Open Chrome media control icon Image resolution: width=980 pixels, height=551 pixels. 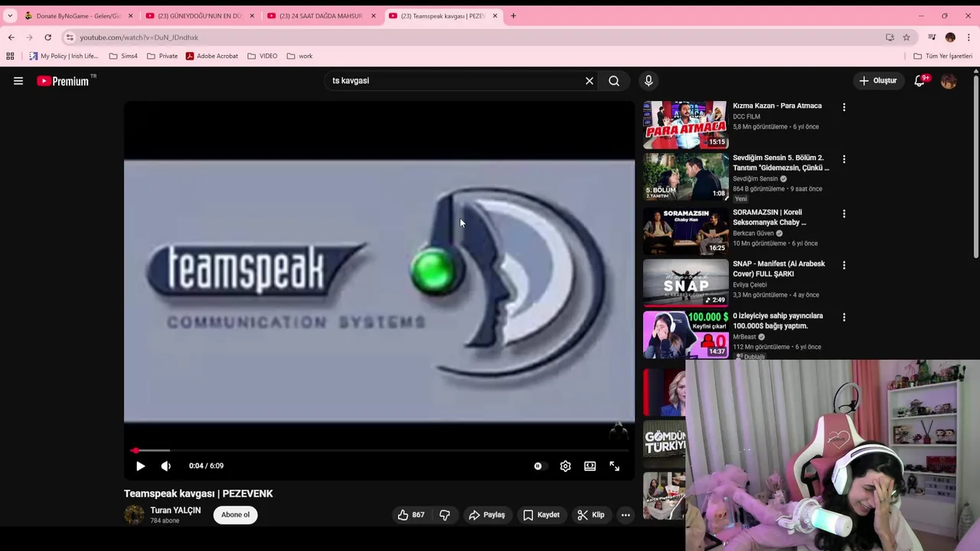[x=932, y=37]
